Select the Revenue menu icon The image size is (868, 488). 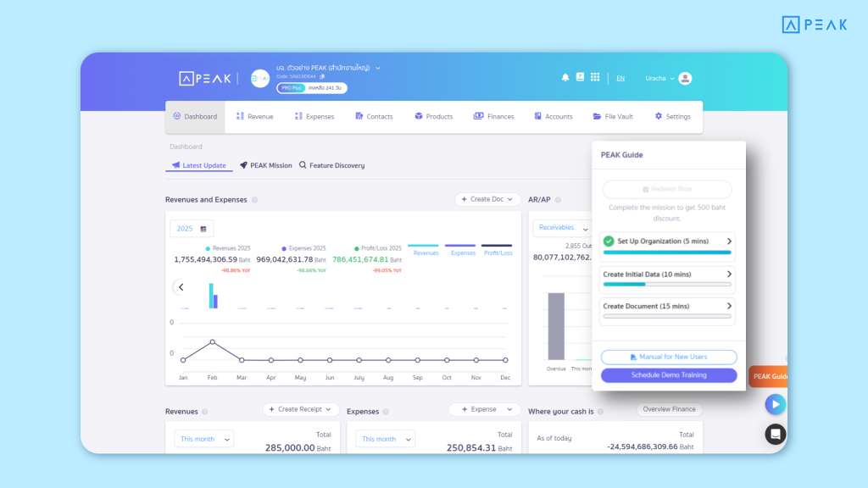pyautogui.click(x=241, y=116)
